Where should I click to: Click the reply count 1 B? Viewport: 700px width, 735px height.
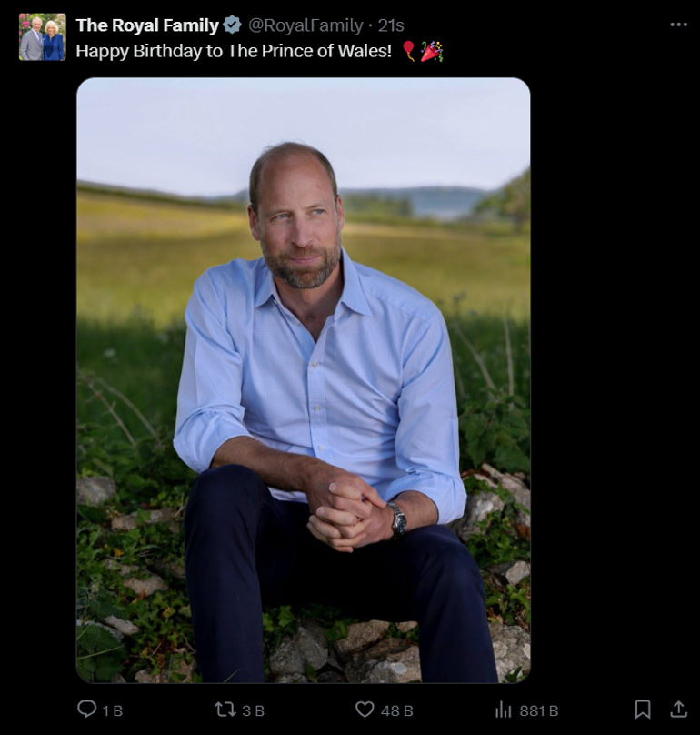113,710
